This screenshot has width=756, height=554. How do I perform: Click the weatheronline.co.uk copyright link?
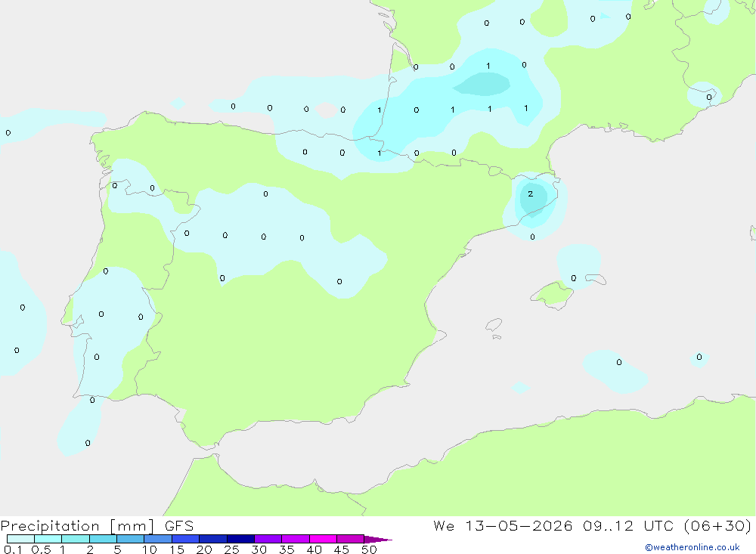click(692, 547)
